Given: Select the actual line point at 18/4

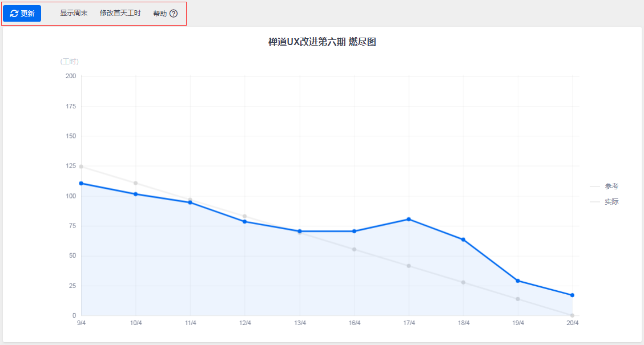Looking at the screenshot, I should (x=463, y=240).
